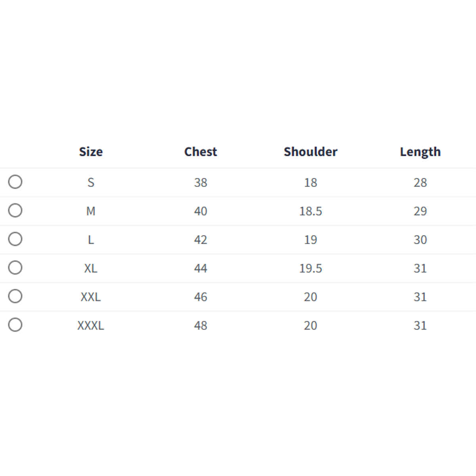
Task: Click the Shoulder column header
Action: point(310,152)
